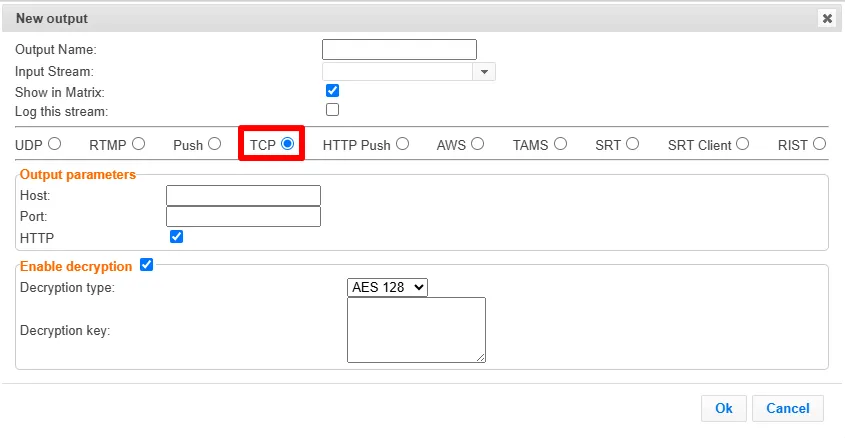Click the Decryption type label

67,288
